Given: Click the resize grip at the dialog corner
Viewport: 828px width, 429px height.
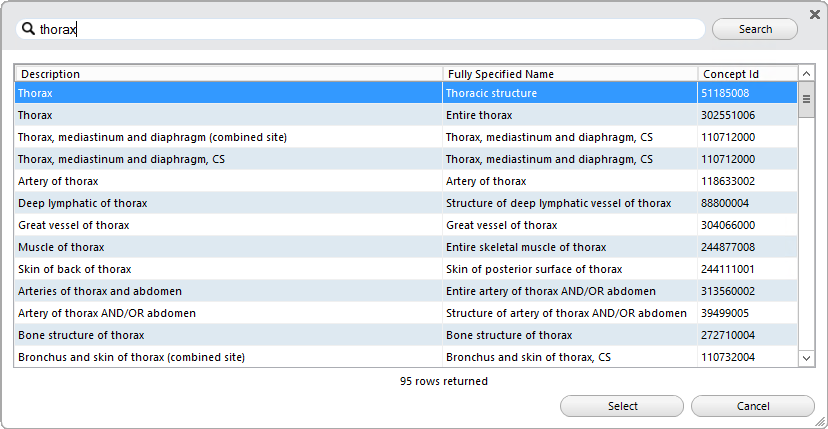Looking at the screenshot, I should [x=819, y=421].
